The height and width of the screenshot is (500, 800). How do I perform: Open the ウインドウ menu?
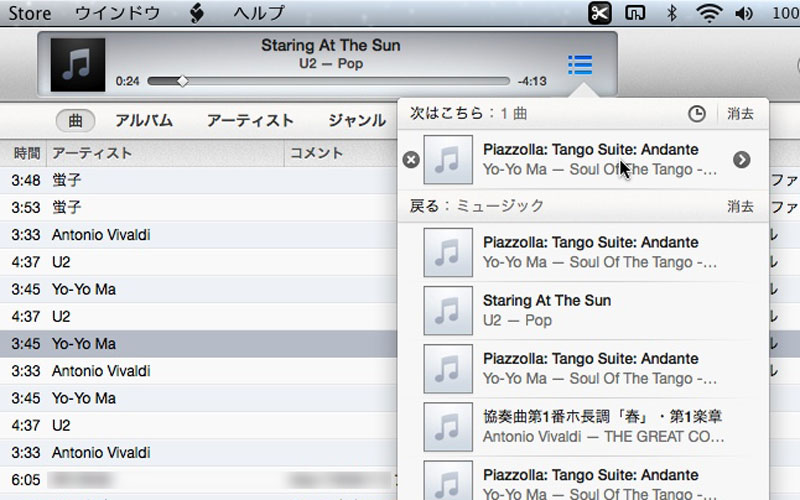pos(118,13)
